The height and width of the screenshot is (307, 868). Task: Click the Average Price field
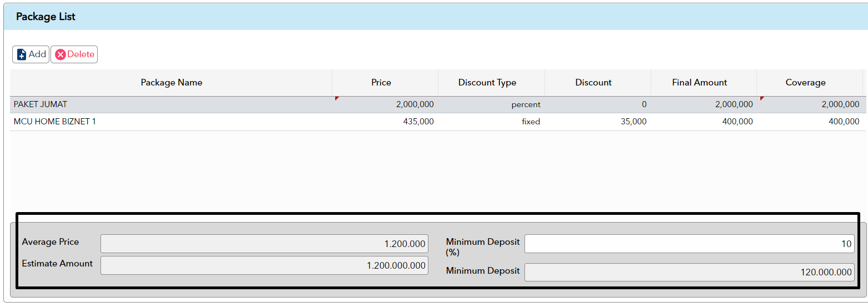click(x=264, y=244)
